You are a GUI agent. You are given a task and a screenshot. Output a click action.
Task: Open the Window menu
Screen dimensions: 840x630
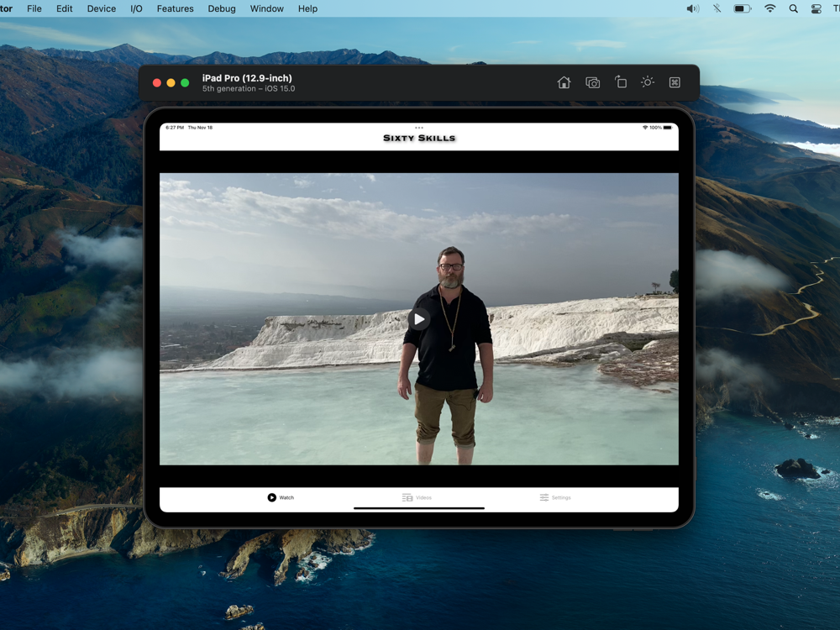click(267, 8)
